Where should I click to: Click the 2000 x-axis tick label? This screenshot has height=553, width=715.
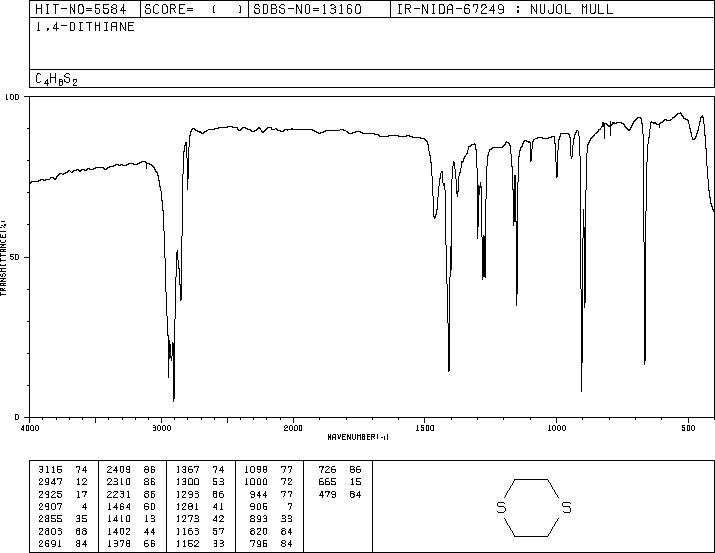pos(293,428)
